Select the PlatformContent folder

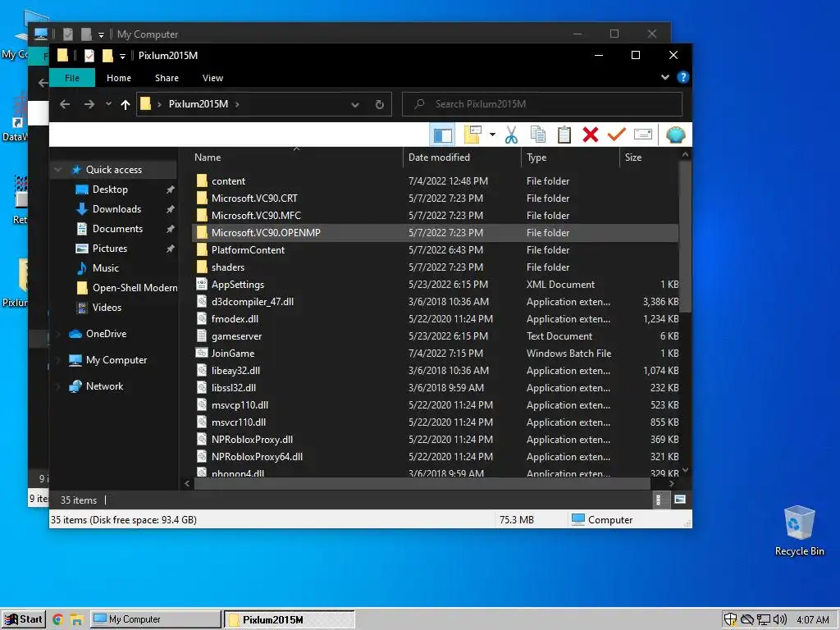435,250
